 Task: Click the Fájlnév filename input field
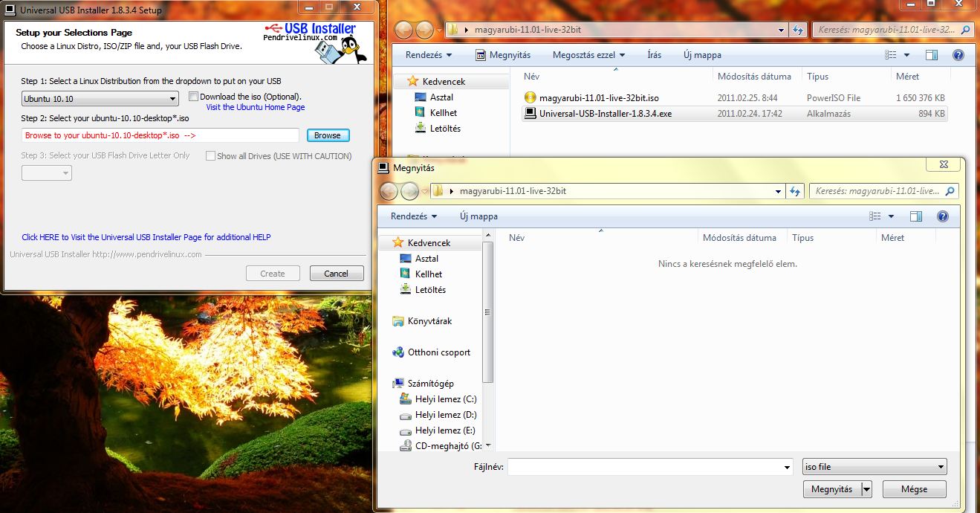(650, 467)
